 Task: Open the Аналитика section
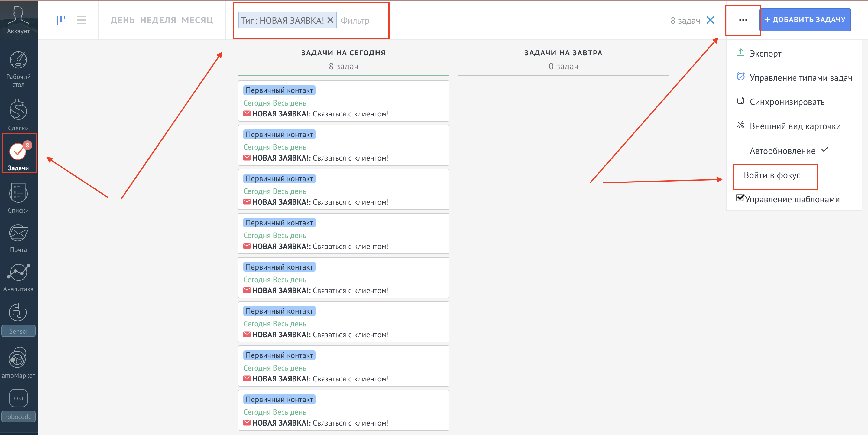click(18, 278)
